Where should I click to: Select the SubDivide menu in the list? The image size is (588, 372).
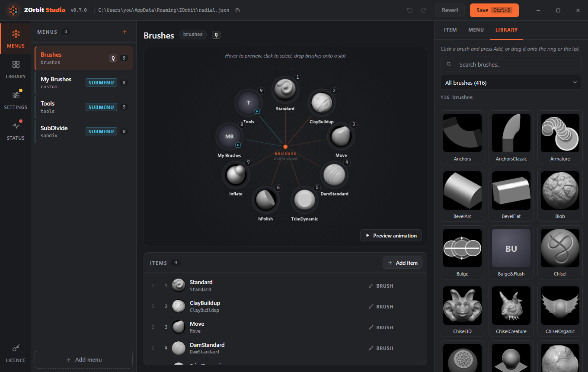(x=84, y=131)
